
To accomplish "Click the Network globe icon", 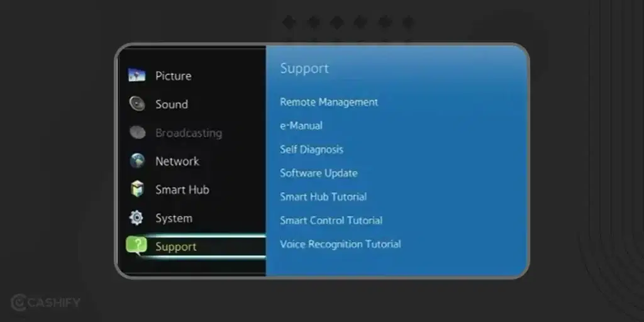I will (x=137, y=160).
